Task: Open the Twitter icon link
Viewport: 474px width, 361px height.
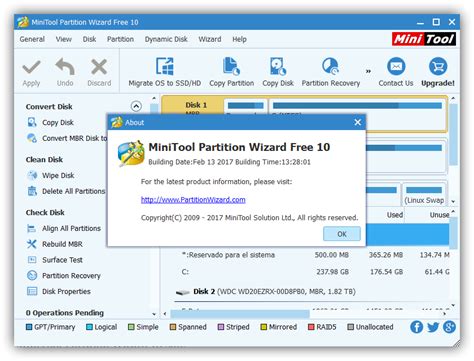Action: click(x=433, y=327)
